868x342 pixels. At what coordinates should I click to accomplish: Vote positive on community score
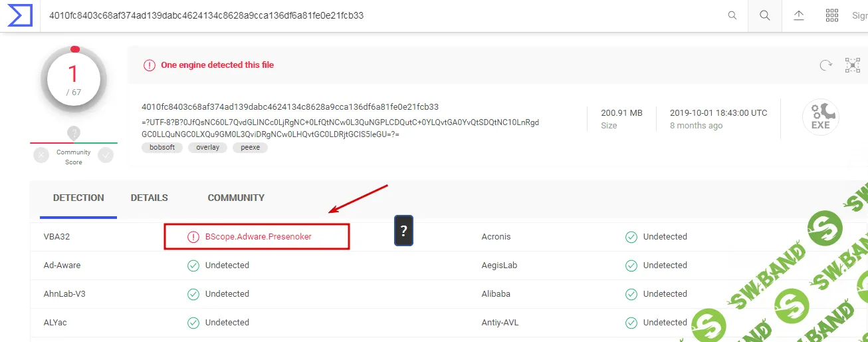tap(106, 155)
